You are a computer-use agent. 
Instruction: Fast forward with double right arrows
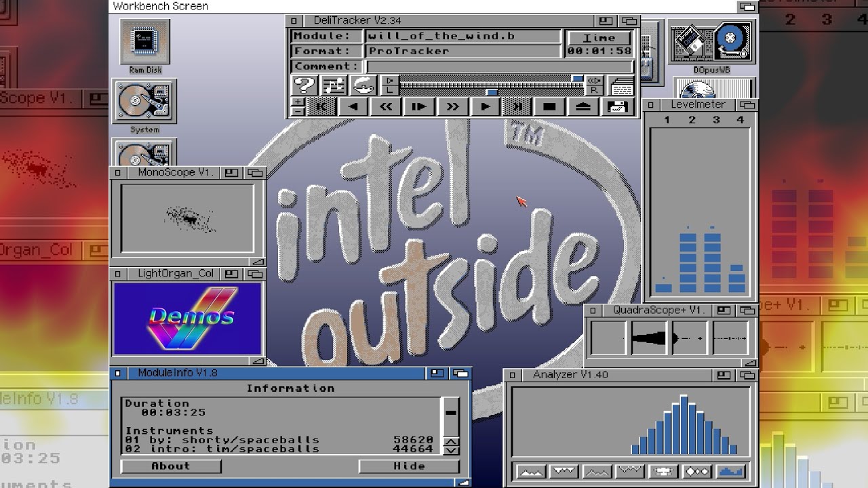tap(452, 106)
